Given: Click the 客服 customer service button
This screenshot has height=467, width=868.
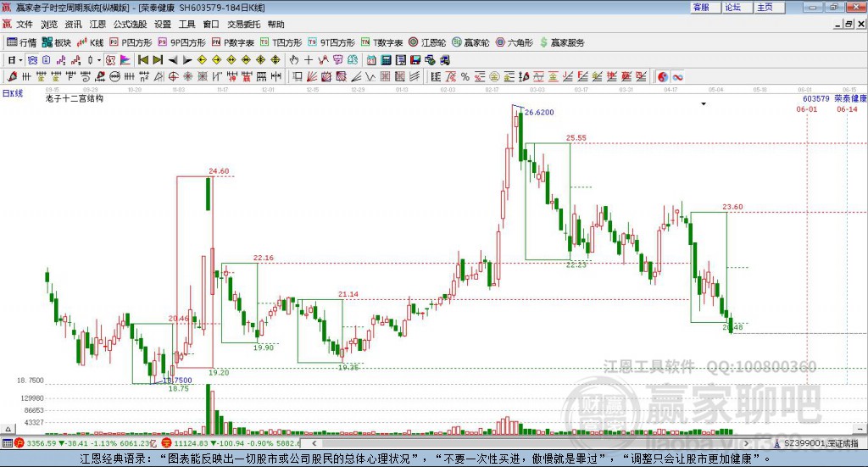Looking at the screenshot, I should 705,7.
